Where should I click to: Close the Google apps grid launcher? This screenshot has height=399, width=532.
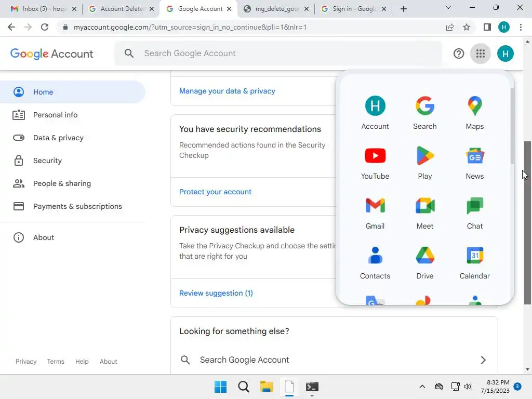pyautogui.click(x=480, y=54)
